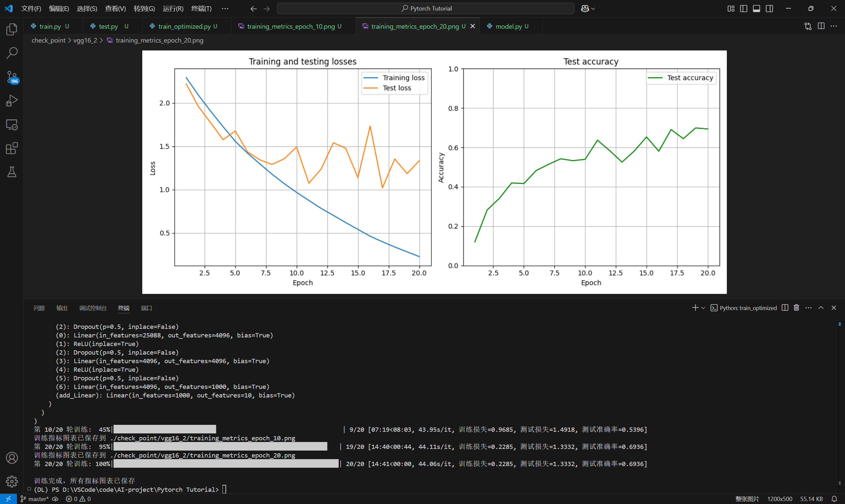This screenshot has height=504, width=845.
Task: Open Run and Debug view
Action: click(12, 101)
